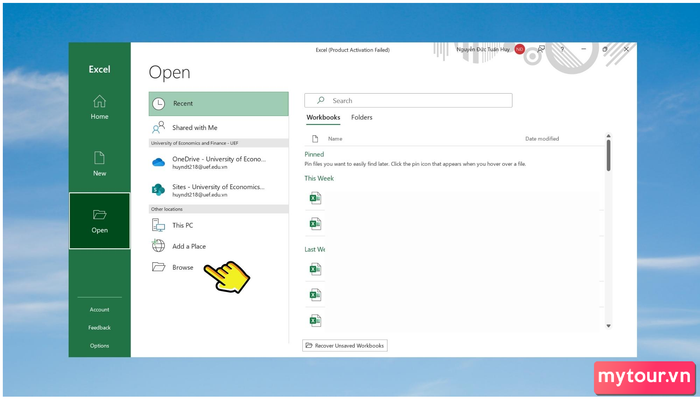Click the feedback person icon in the title bar
Viewport: 700px width, 401px height.
pos(541,49)
